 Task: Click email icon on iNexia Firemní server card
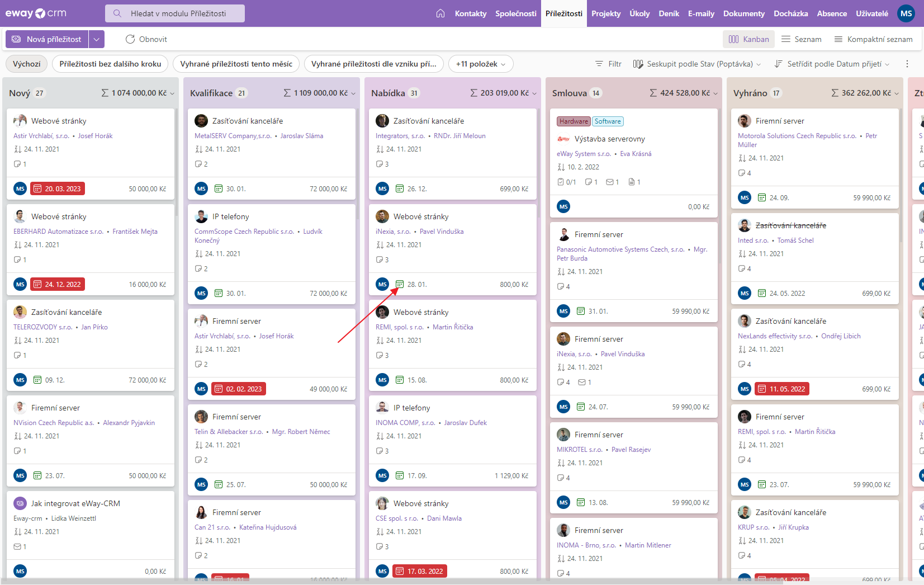582,382
